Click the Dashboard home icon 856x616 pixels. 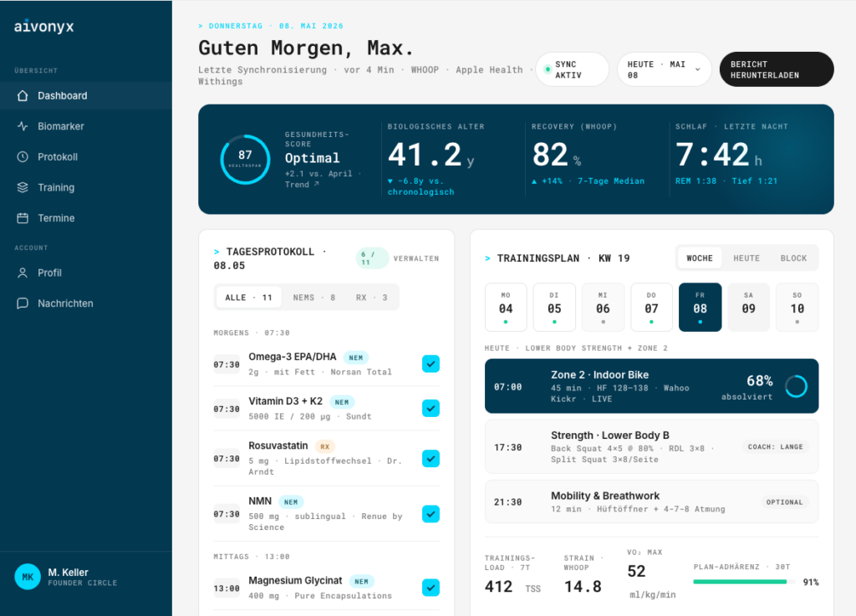23,95
